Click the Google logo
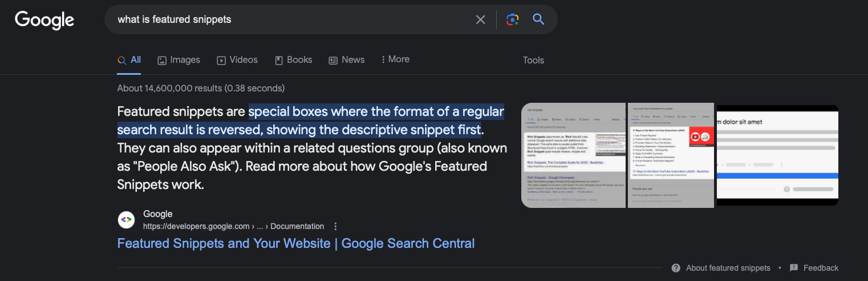This screenshot has width=868, height=281. point(44,21)
